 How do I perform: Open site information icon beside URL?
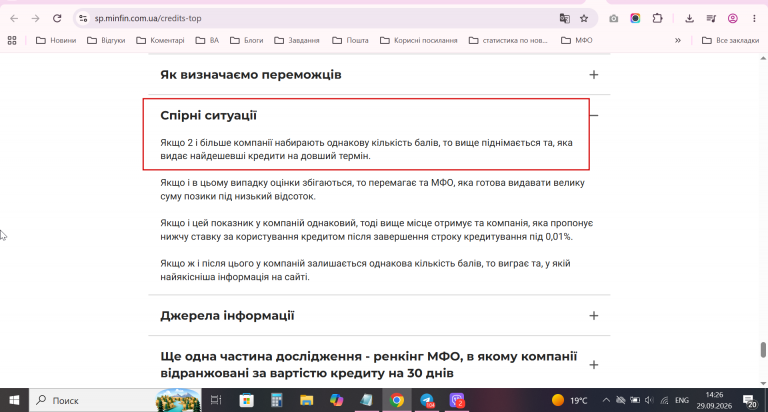point(83,18)
